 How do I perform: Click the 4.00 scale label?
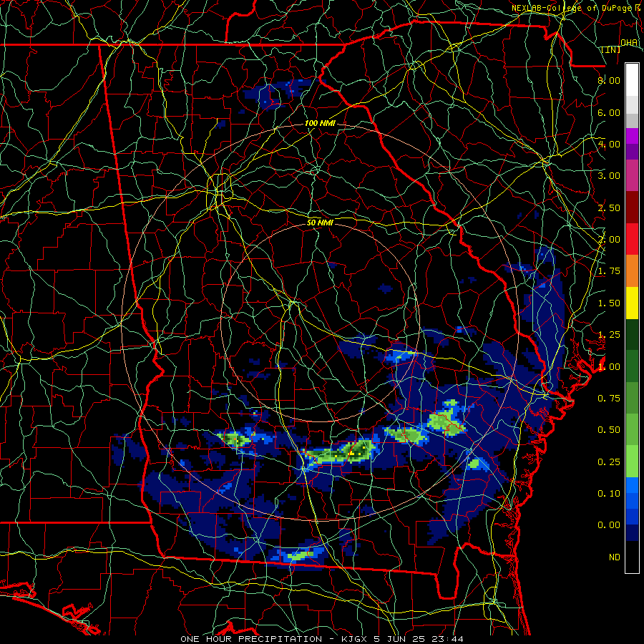pyautogui.click(x=609, y=144)
